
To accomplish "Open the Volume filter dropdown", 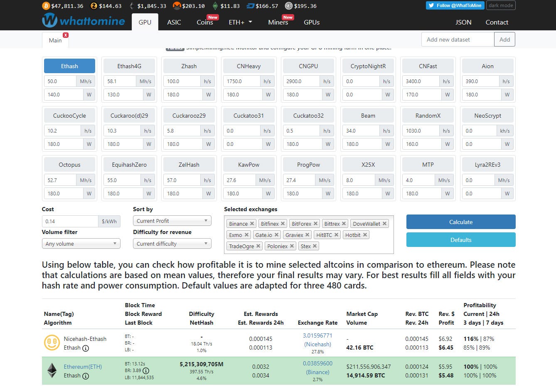I will pos(81,244).
